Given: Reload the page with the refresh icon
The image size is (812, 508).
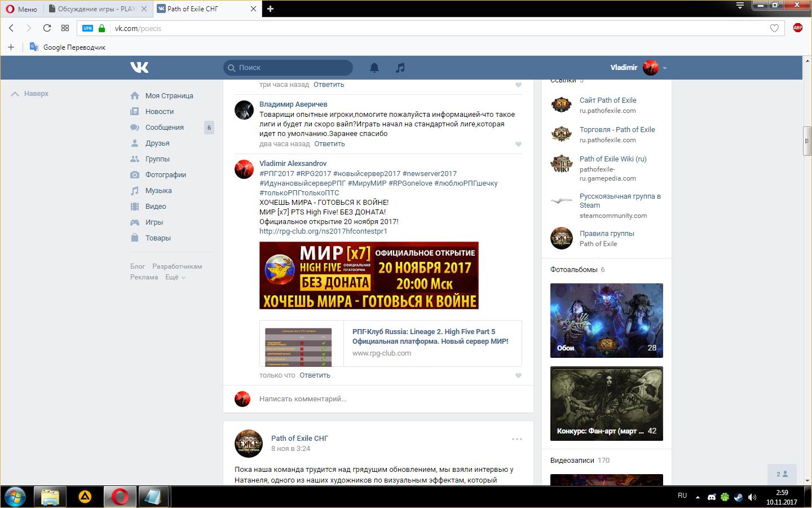Looking at the screenshot, I should click(x=47, y=28).
